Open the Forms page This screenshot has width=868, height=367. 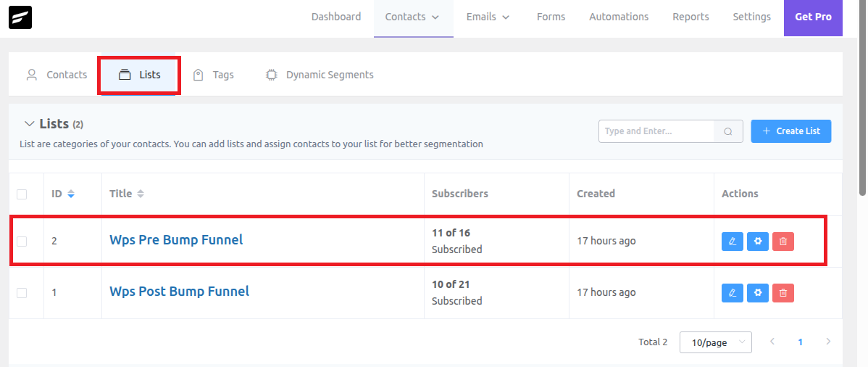(x=551, y=17)
